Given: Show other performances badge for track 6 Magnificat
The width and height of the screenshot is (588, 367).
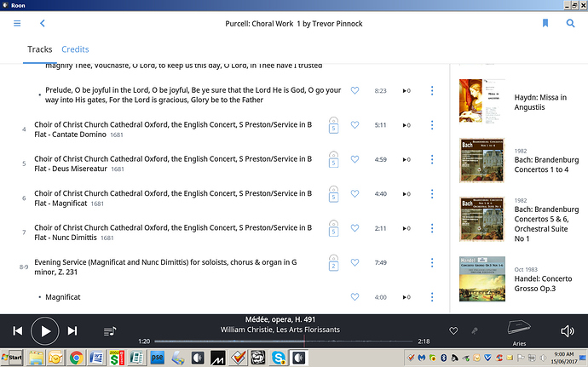Looking at the screenshot, I should pos(333,194).
